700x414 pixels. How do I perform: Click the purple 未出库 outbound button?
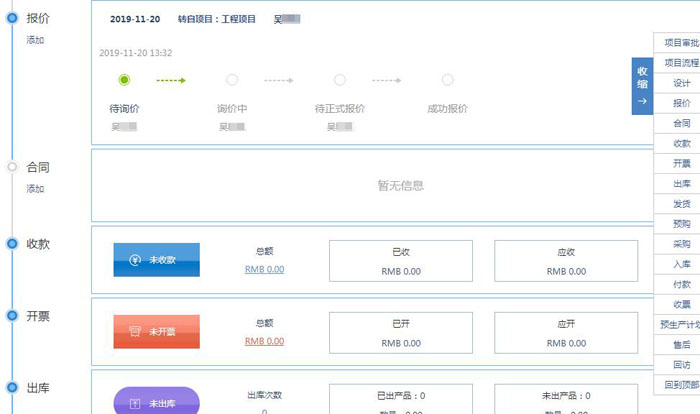(x=156, y=403)
